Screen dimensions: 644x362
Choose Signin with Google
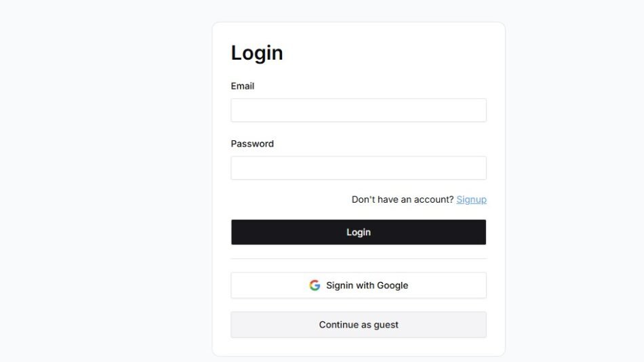358,285
